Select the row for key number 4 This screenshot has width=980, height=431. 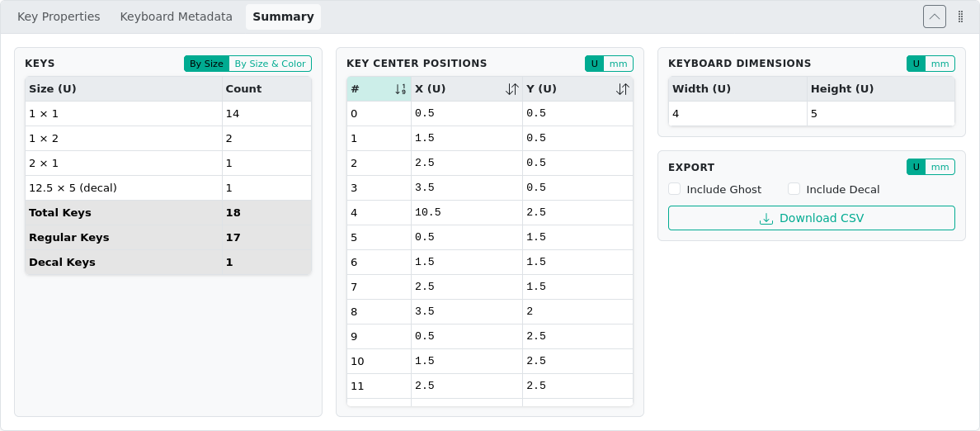point(489,212)
